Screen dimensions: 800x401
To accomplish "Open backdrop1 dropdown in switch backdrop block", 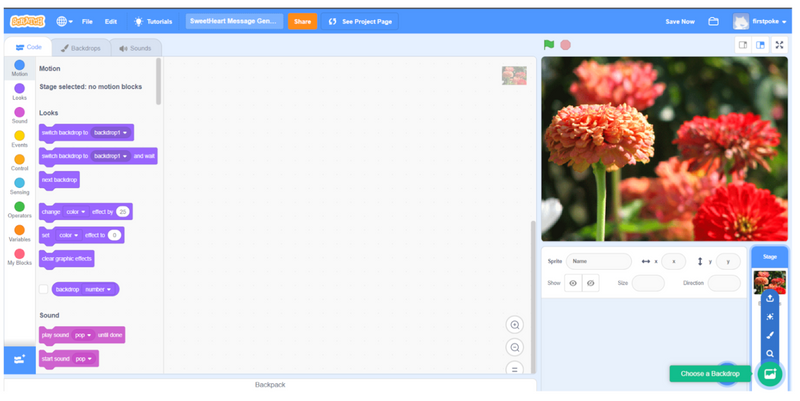I will point(111,133).
